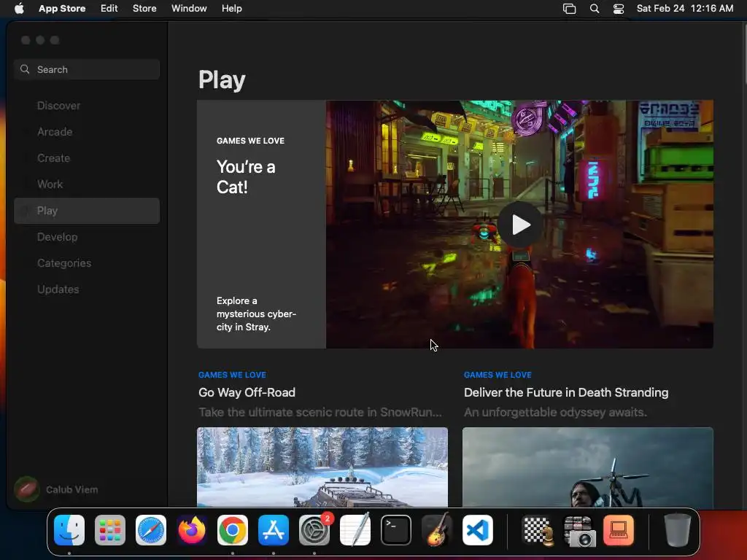Open Chess from the Dock
Viewport: 747px width, 560px height.
[x=538, y=530]
